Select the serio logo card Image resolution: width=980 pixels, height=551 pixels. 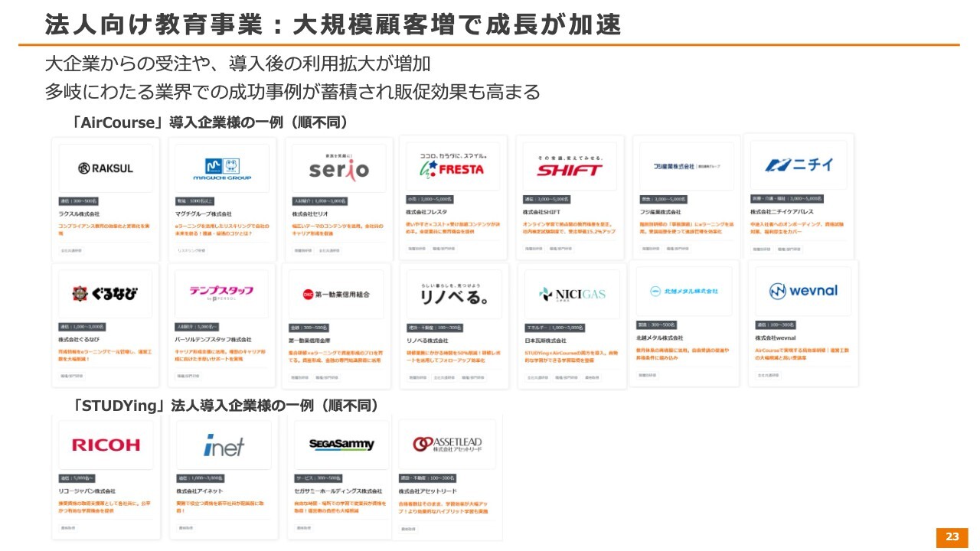pos(339,168)
